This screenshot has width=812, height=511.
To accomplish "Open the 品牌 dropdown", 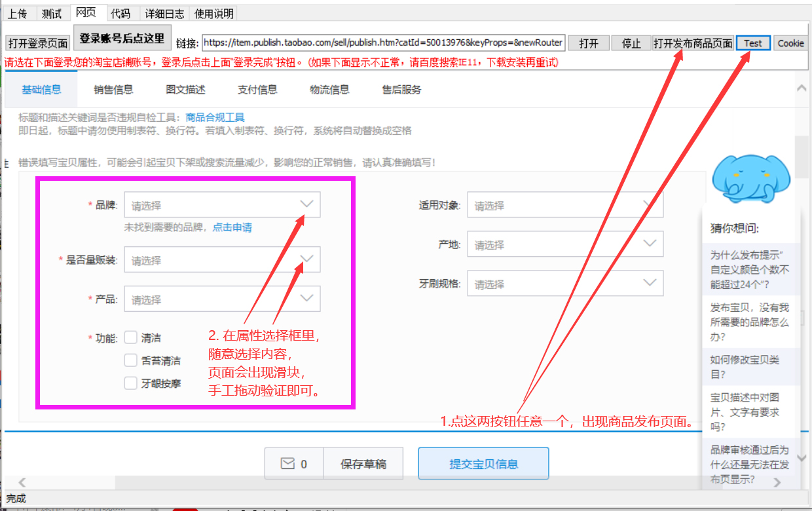I will click(222, 205).
